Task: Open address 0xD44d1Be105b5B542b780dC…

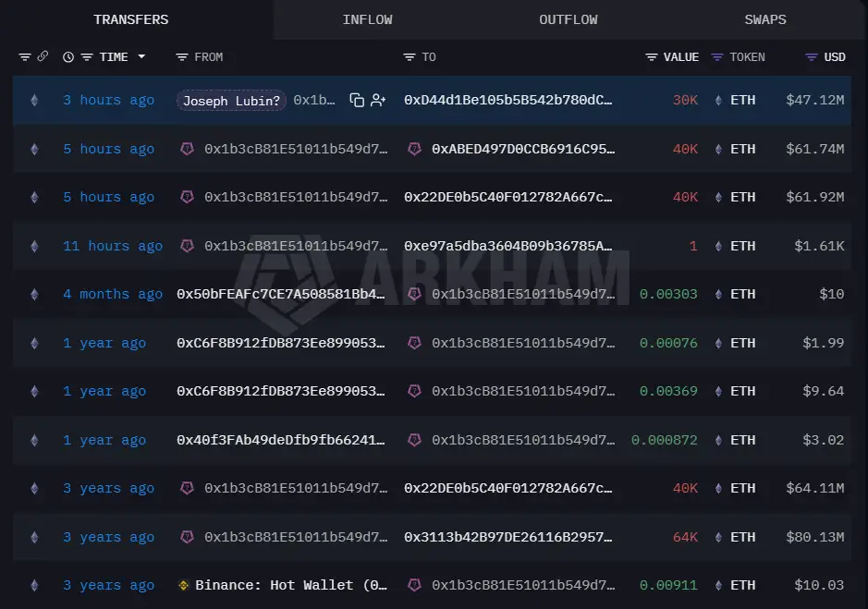Action: (x=507, y=100)
